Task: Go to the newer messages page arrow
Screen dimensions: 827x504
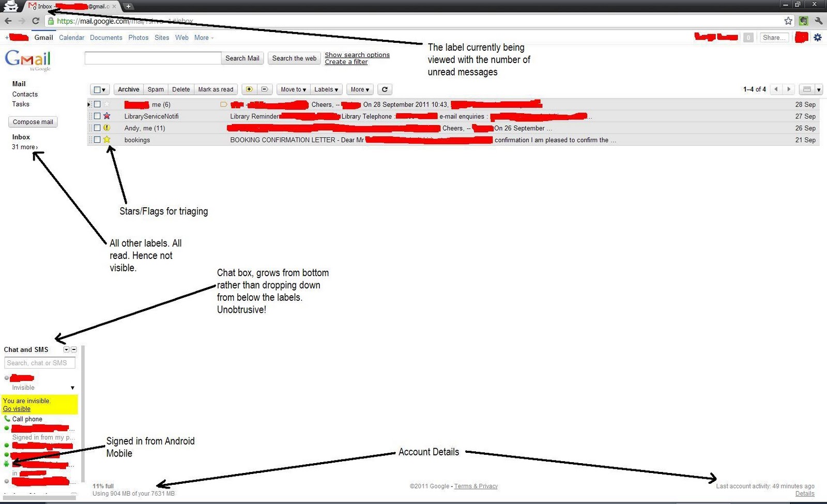Action: click(x=776, y=89)
